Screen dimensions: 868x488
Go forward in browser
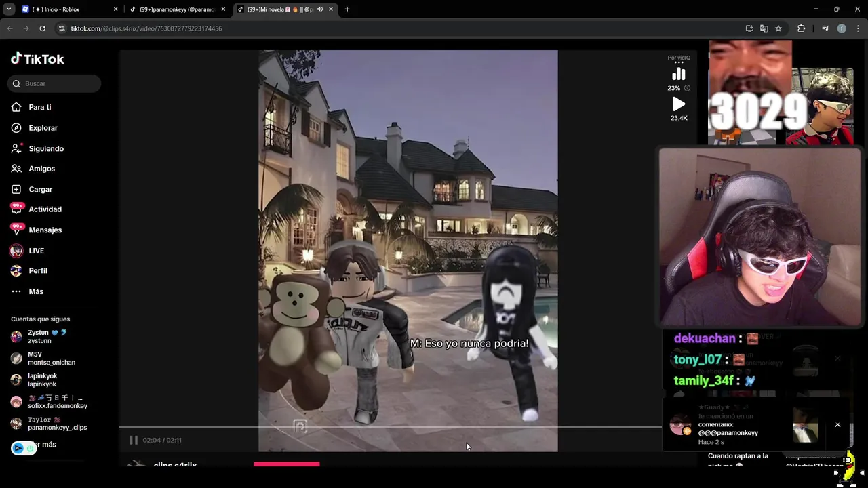(x=26, y=28)
